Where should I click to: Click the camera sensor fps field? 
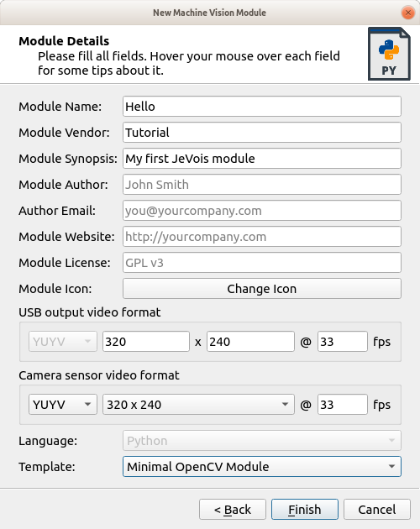[x=343, y=404]
